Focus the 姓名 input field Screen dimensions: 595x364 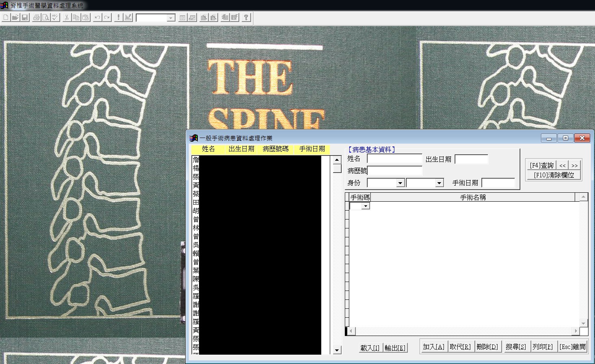[x=394, y=159]
